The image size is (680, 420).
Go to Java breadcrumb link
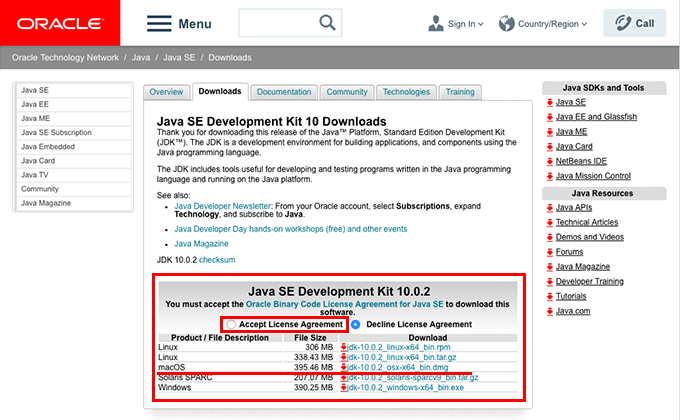[x=141, y=58]
